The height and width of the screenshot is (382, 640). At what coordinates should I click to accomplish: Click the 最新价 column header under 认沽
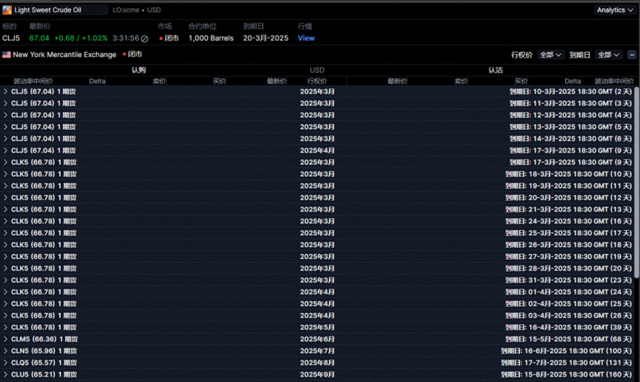[x=398, y=81]
